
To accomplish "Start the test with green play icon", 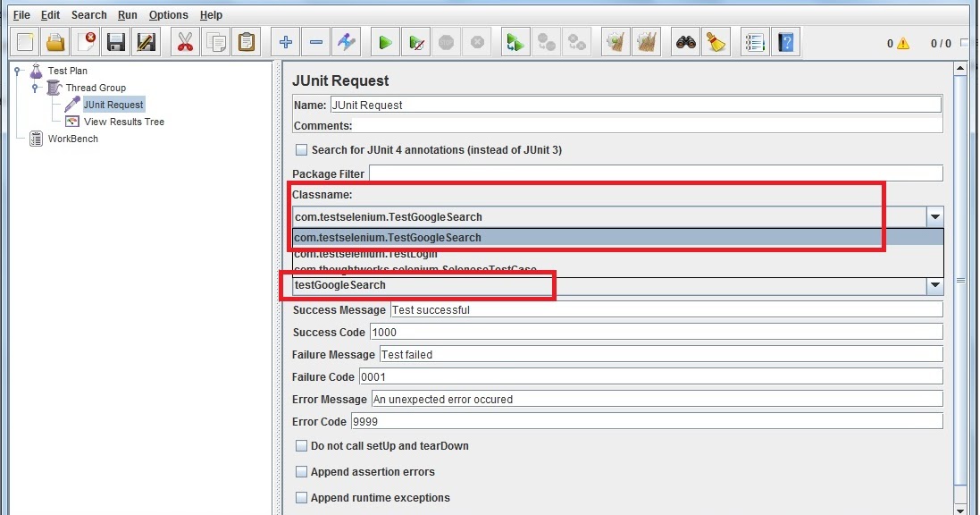I will coord(385,41).
